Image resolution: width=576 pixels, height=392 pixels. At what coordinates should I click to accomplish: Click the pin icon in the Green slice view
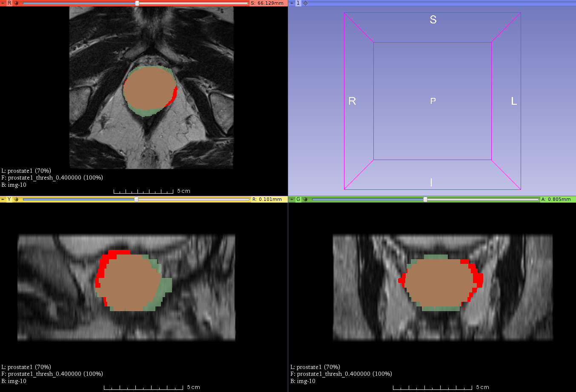click(292, 199)
